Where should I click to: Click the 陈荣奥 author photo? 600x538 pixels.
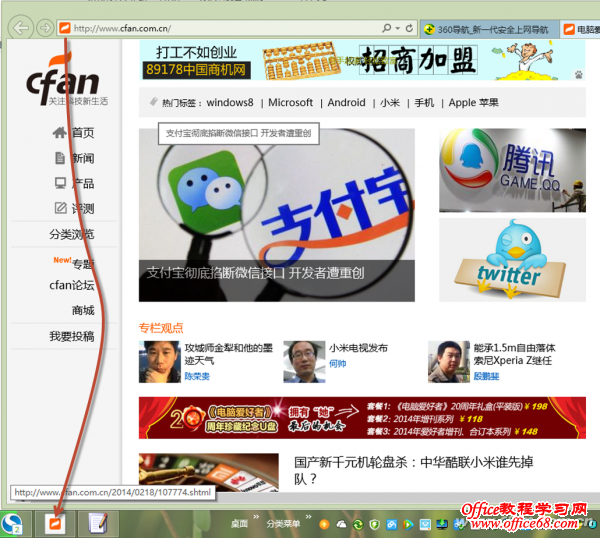coord(160,362)
